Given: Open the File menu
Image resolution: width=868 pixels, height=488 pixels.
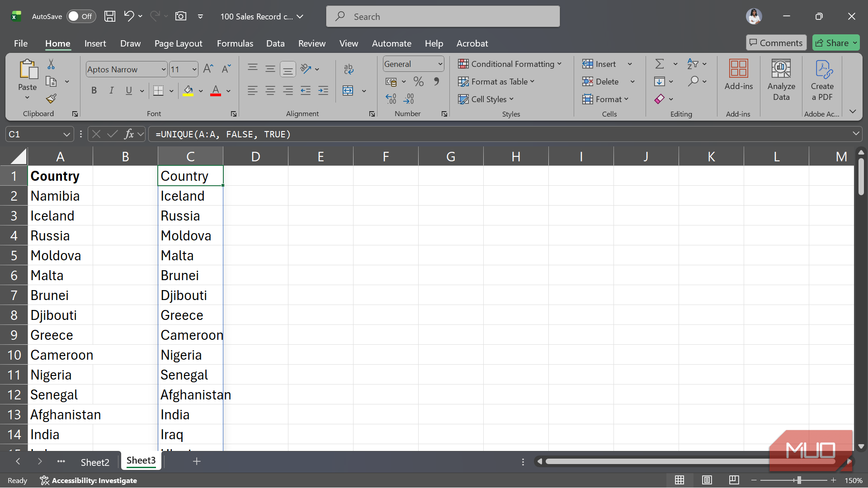Looking at the screenshot, I should coord(21,43).
